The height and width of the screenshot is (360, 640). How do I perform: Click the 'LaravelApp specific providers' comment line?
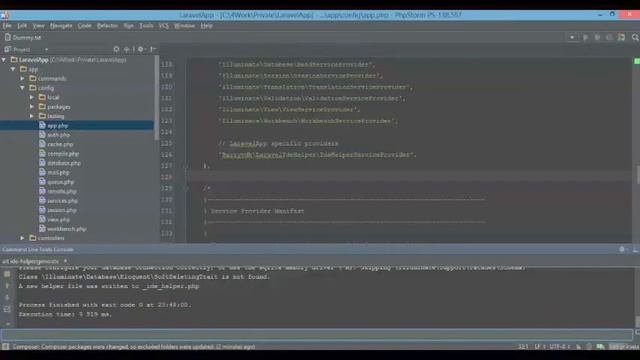[278, 144]
